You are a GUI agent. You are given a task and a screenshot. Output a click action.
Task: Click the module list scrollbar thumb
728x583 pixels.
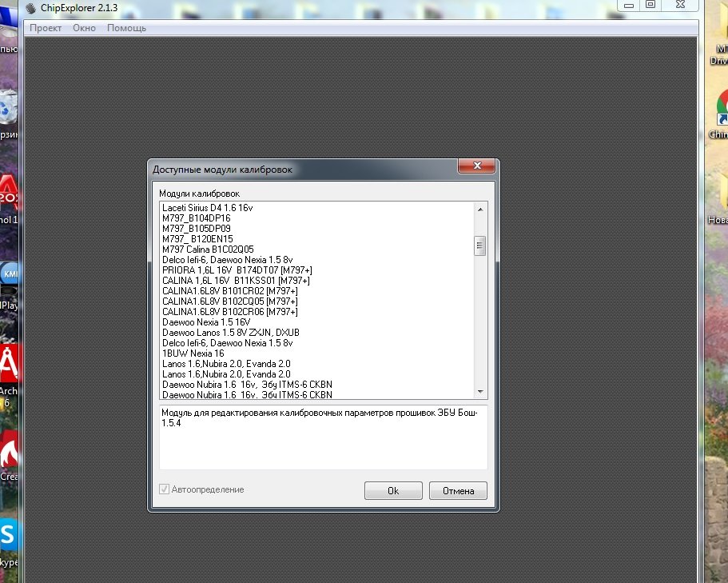pyautogui.click(x=479, y=245)
